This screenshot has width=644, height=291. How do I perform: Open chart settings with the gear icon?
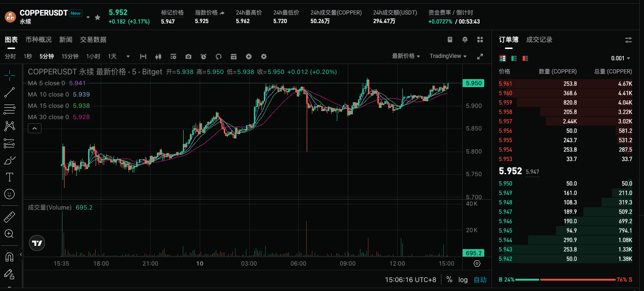coord(263,57)
